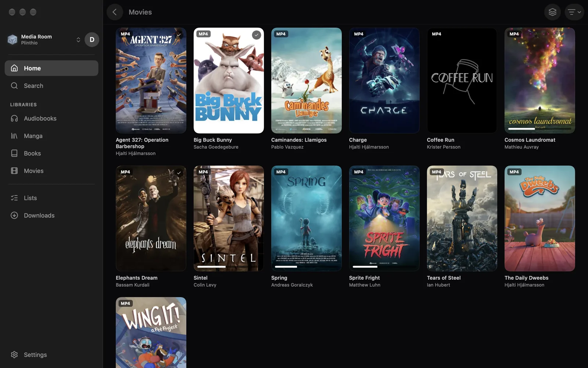Click author Bassam Kurdali
The image size is (588, 368).
click(133, 285)
